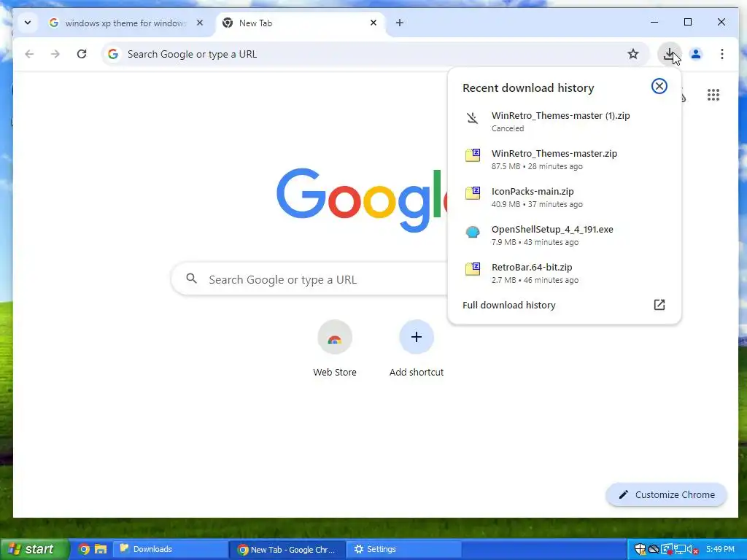Reload the current page

pos(82,54)
